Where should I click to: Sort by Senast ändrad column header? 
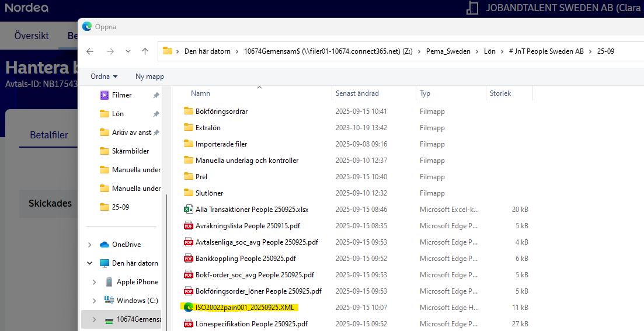tap(357, 93)
